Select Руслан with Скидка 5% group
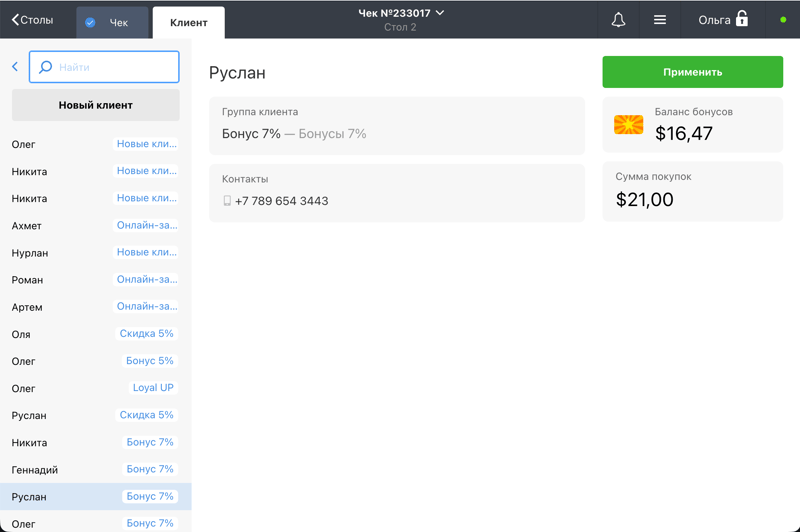Viewport: 800px width, 532px height. click(x=95, y=415)
